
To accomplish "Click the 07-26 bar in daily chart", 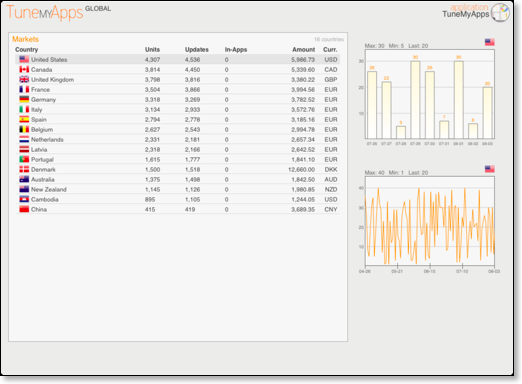I will pos(372,105).
